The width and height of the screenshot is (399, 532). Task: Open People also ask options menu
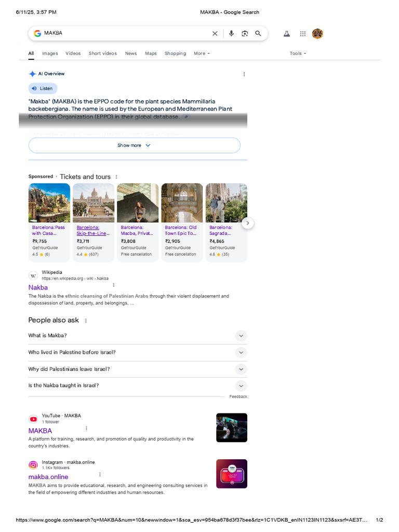[x=86, y=321]
